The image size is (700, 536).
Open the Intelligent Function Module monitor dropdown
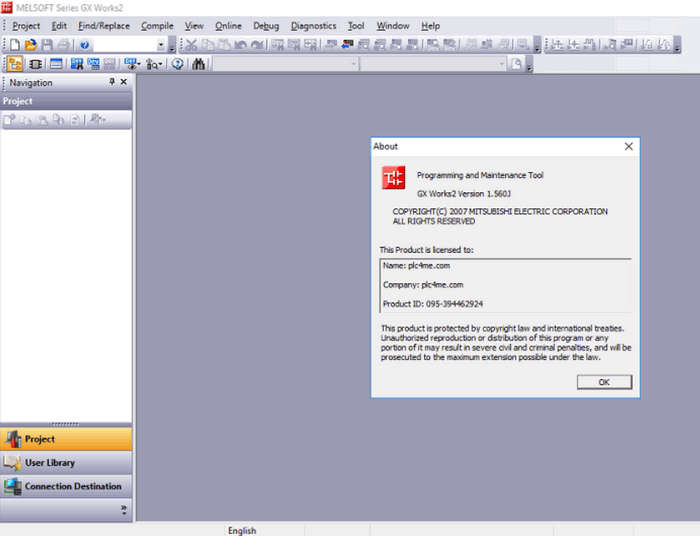coord(154,64)
